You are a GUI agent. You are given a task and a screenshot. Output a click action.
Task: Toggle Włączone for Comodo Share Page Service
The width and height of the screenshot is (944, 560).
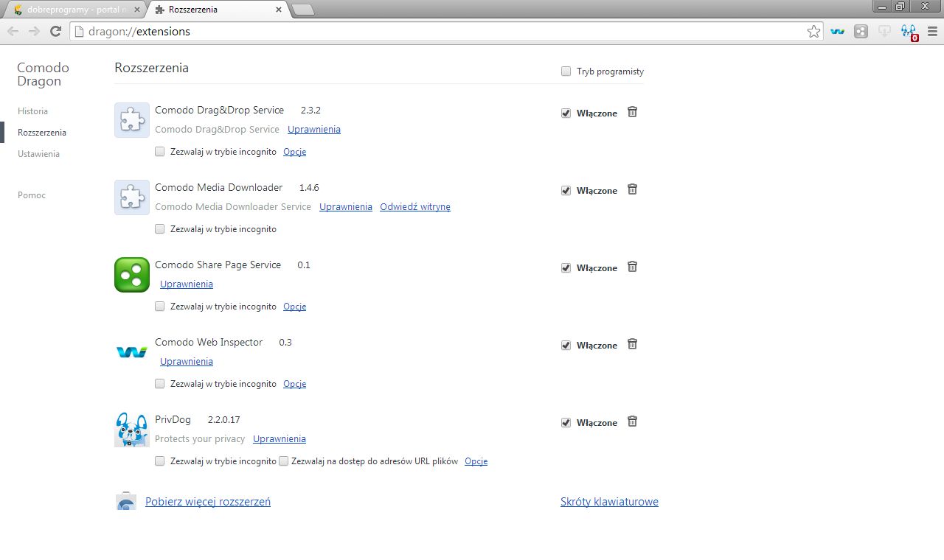(566, 268)
